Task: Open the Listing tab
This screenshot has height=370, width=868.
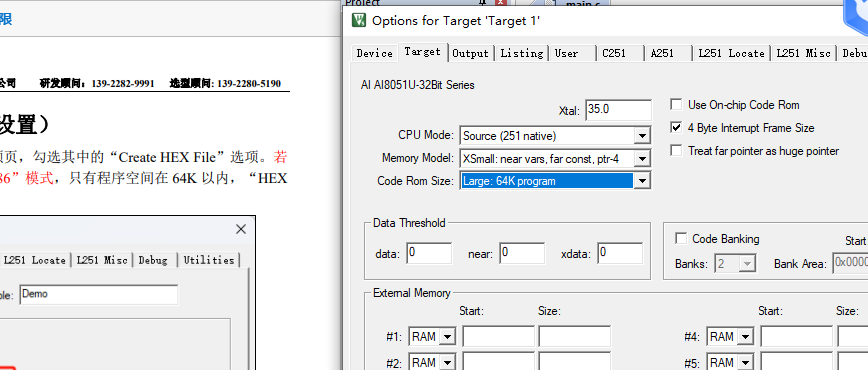Action: (521, 53)
